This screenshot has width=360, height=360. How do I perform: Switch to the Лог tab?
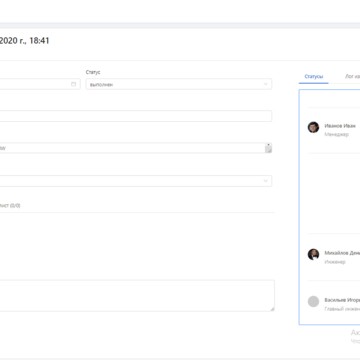[352, 77]
